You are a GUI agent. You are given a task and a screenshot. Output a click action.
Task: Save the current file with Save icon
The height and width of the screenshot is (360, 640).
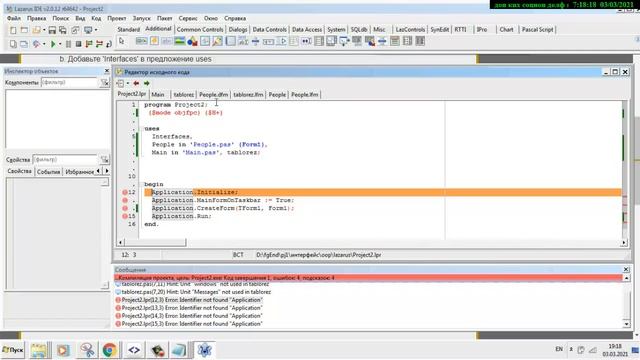point(52,30)
